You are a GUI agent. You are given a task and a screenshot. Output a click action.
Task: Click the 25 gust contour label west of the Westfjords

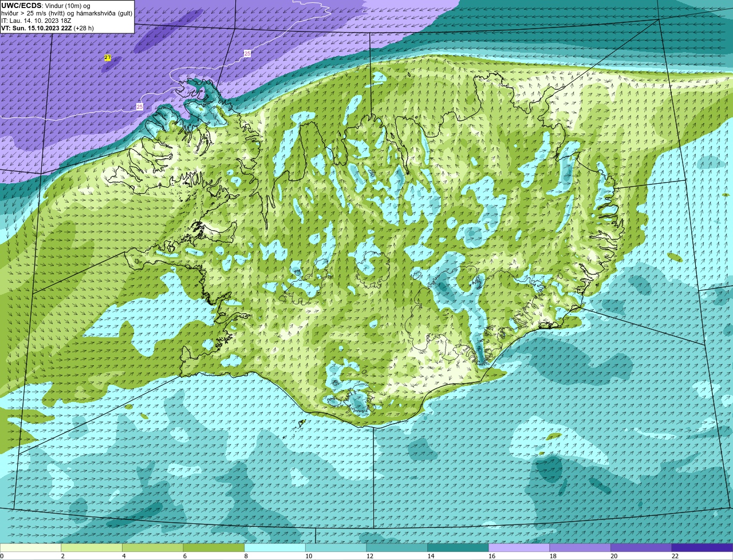140,107
